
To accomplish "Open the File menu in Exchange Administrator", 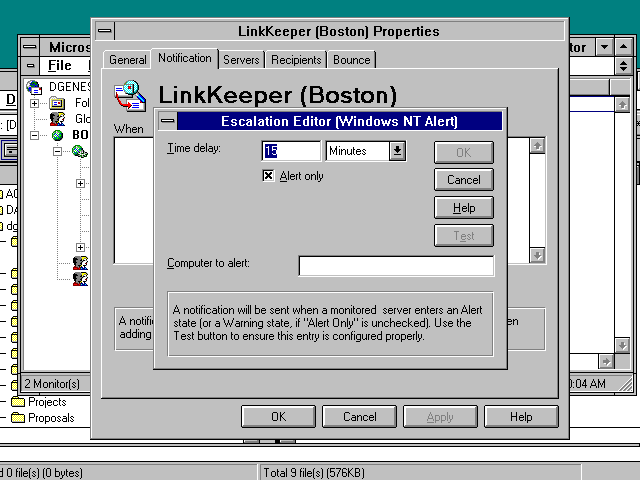I will tap(60, 65).
